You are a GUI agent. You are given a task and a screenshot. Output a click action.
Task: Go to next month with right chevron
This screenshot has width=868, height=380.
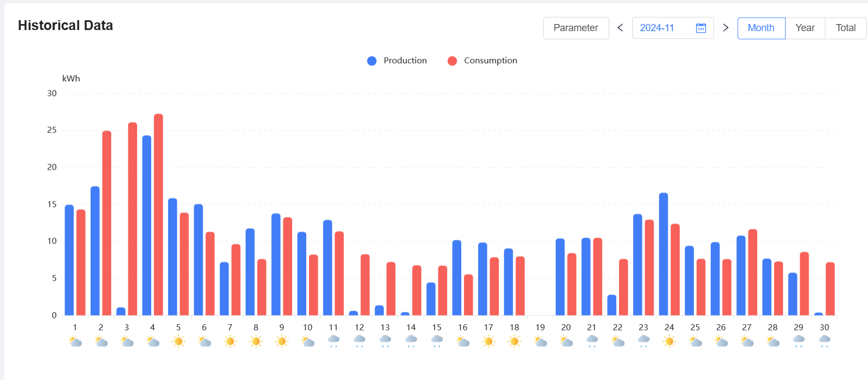pyautogui.click(x=726, y=28)
